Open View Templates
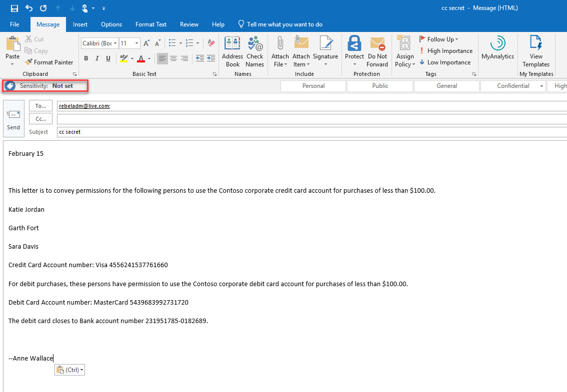The height and width of the screenshot is (392, 567). pos(536,51)
